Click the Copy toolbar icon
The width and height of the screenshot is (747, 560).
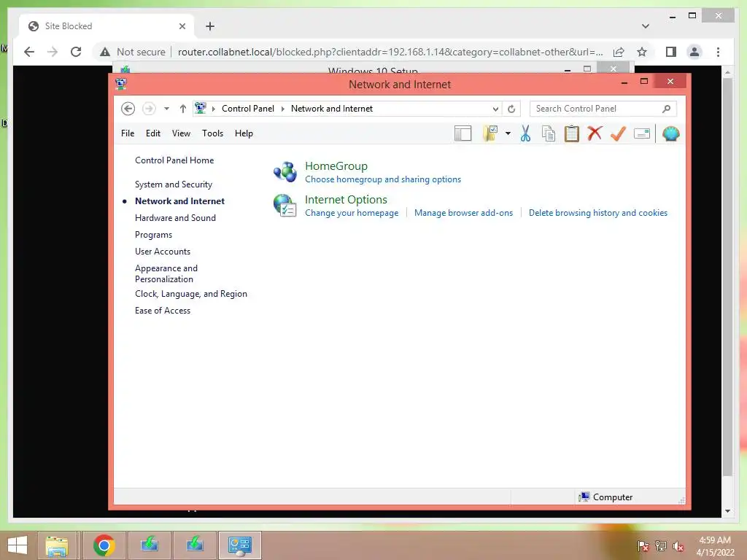pos(549,134)
